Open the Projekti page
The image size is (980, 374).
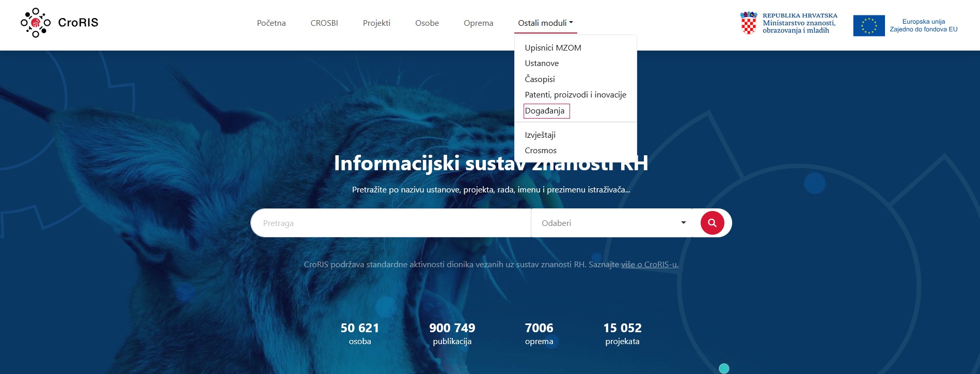(x=376, y=23)
